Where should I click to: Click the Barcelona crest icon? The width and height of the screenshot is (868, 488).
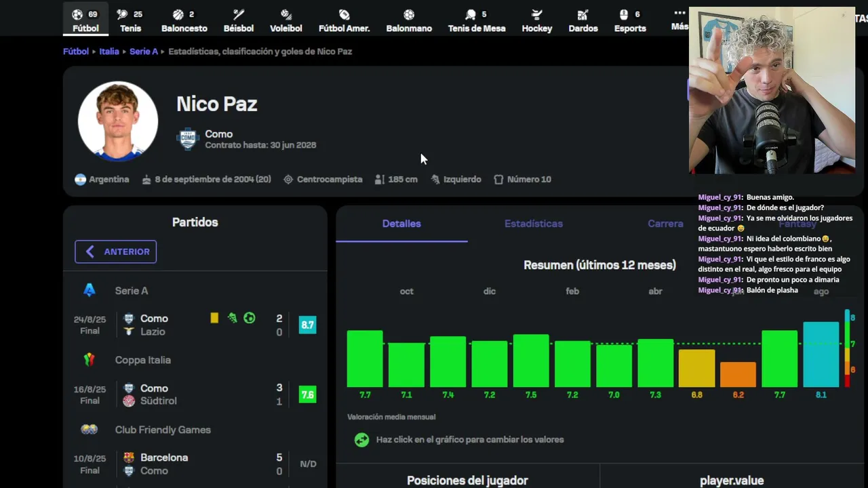coord(129,457)
